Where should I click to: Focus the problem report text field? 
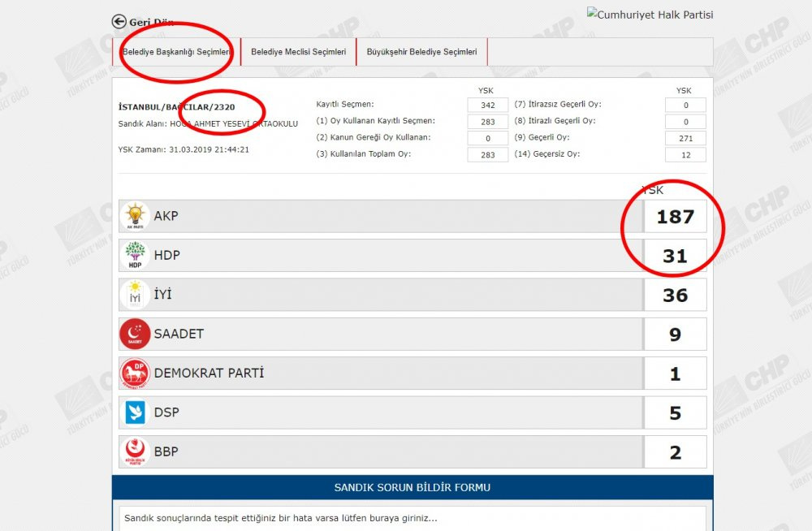point(412,518)
